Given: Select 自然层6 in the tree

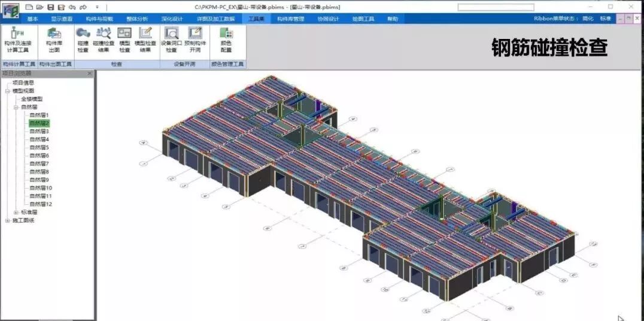Looking at the screenshot, I should click(x=39, y=155).
